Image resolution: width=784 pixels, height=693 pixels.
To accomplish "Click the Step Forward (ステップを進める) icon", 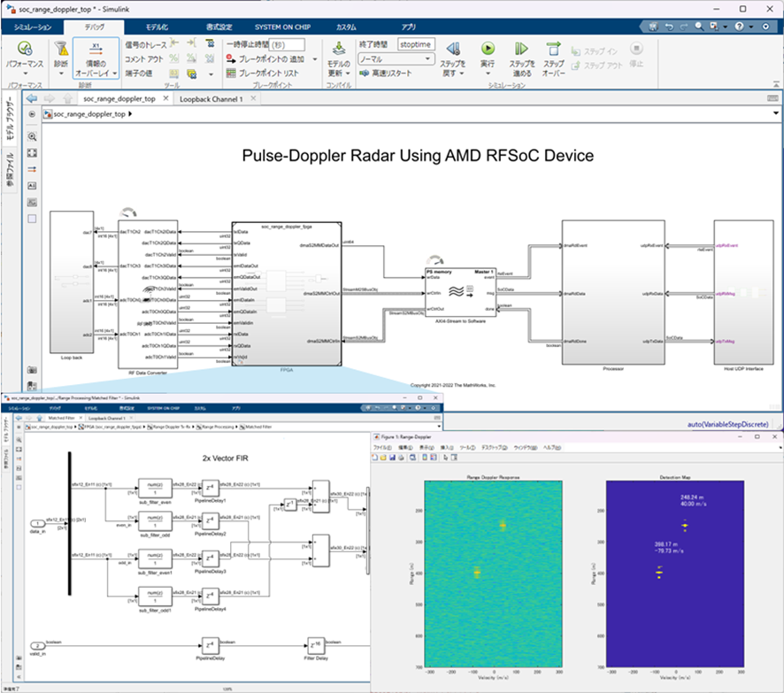I will click(x=521, y=50).
